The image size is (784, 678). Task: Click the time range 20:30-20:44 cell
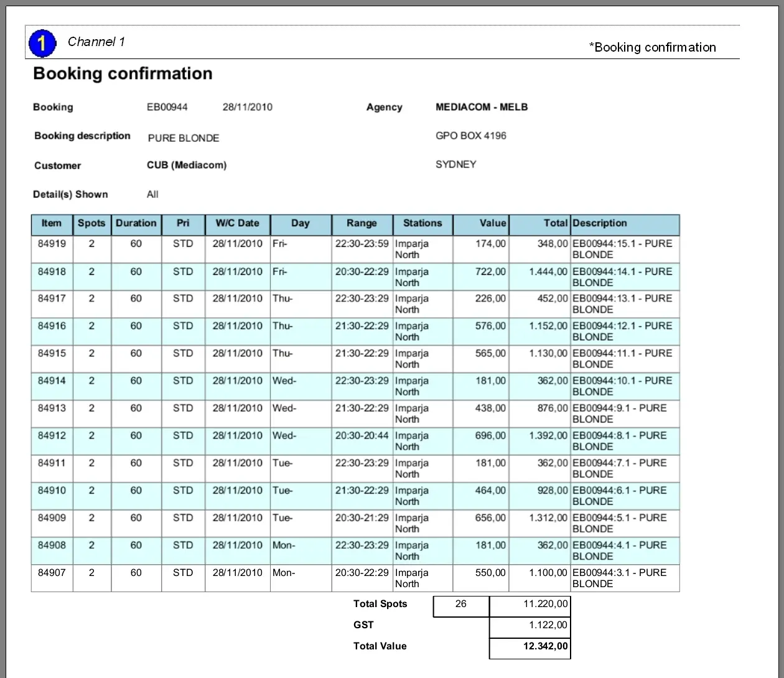[x=362, y=436]
